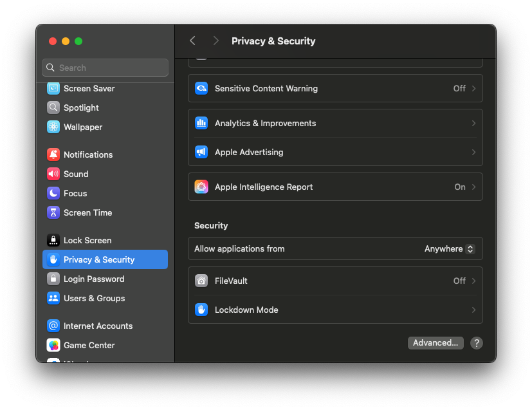The width and height of the screenshot is (532, 410).
Task: Expand the Lockdown Mode chevron
Action: click(473, 310)
